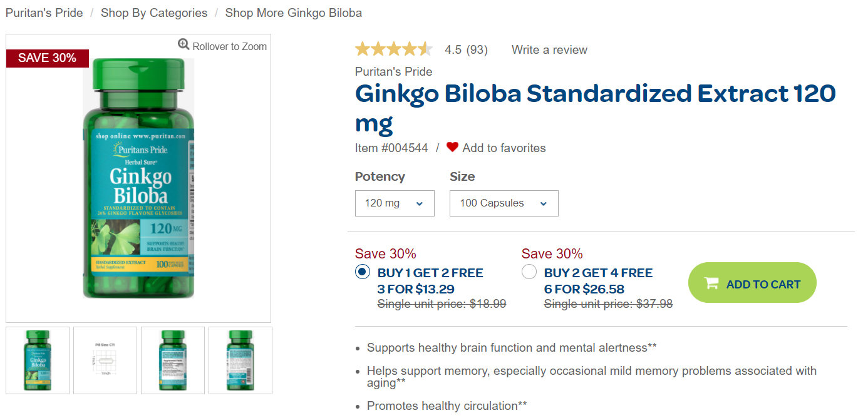Click the shopping cart icon on Add to Cart
Viewport: 868px width, 418px height.
(711, 283)
